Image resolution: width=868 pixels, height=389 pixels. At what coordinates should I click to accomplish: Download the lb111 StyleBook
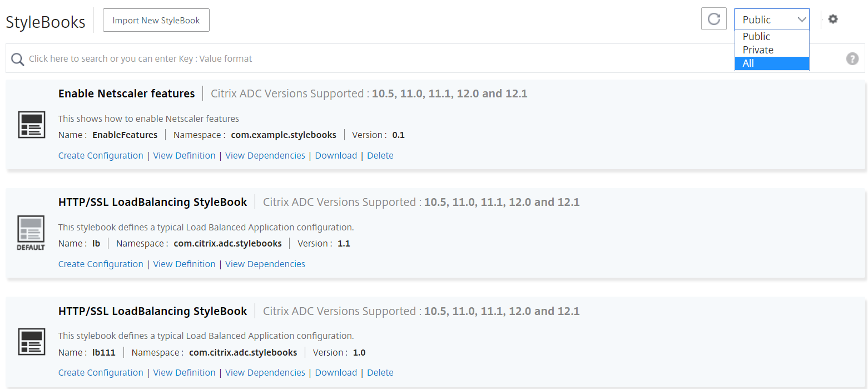tap(336, 373)
